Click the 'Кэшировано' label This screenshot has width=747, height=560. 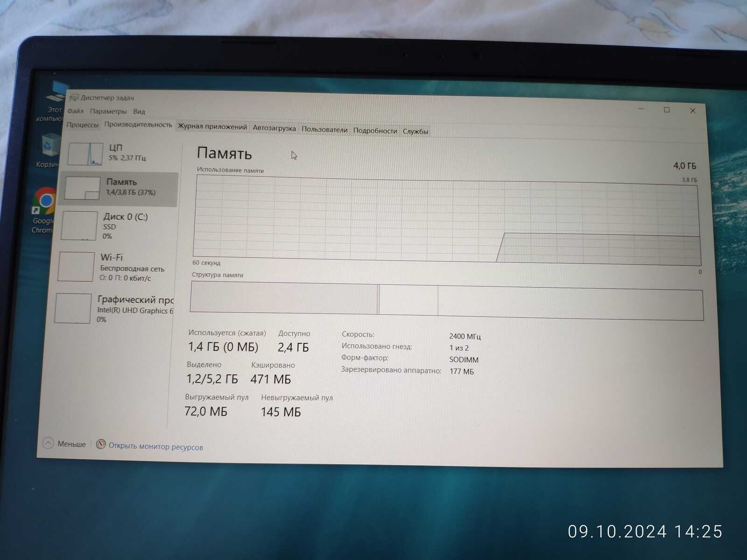(273, 365)
